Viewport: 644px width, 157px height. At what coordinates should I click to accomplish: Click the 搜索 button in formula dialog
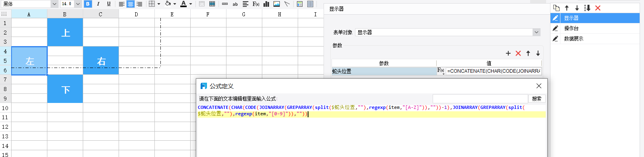pos(537,99)
